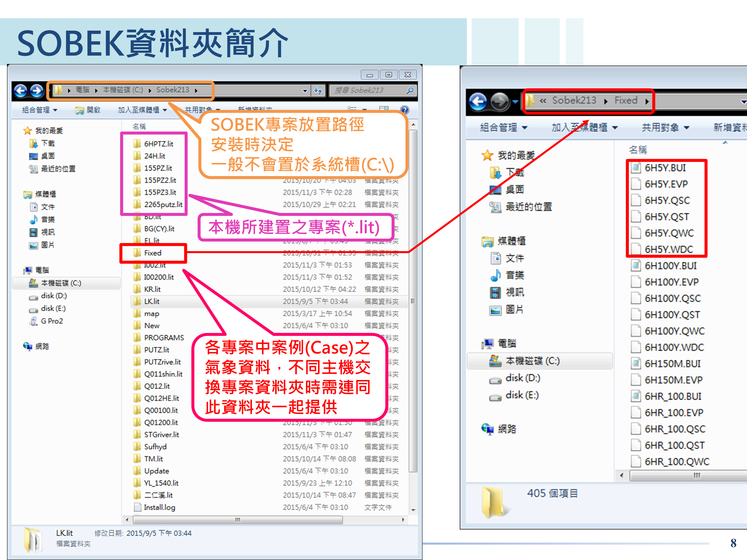Viewport: 747px width, 560px height.
Task: Click 最近的位置 in the Sobek213 sidebar
Action: pos(52,169)
